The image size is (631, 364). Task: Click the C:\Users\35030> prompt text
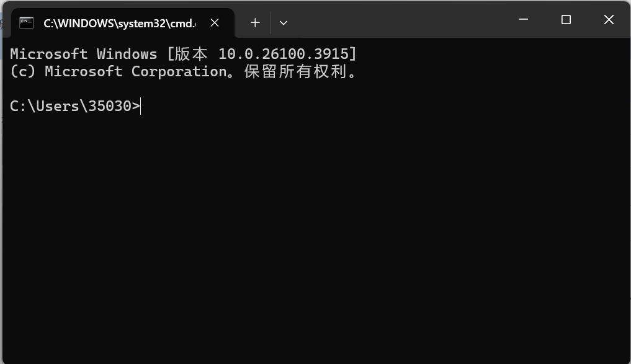pyautogui.click(x=74, y=106)
